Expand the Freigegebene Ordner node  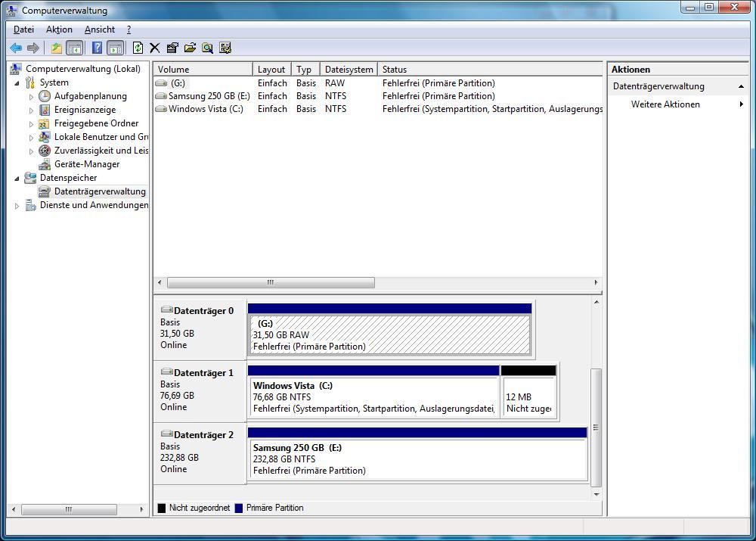point(31,124)
